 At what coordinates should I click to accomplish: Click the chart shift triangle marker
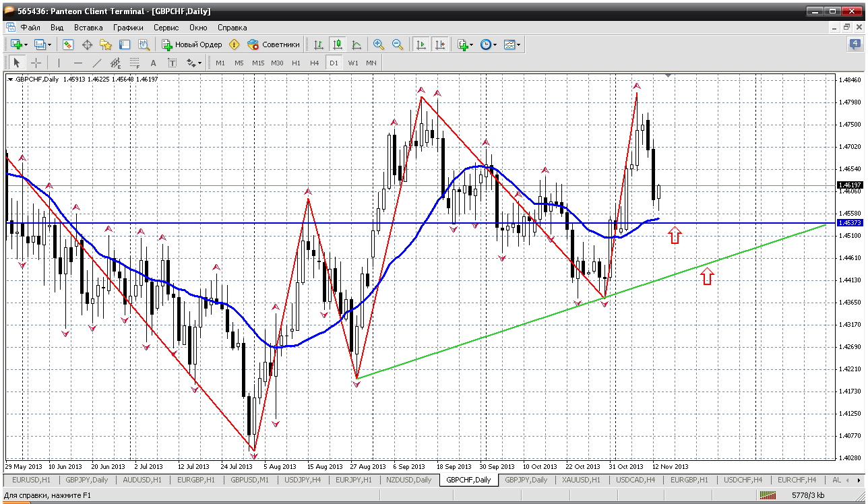(x=668, y=76)
